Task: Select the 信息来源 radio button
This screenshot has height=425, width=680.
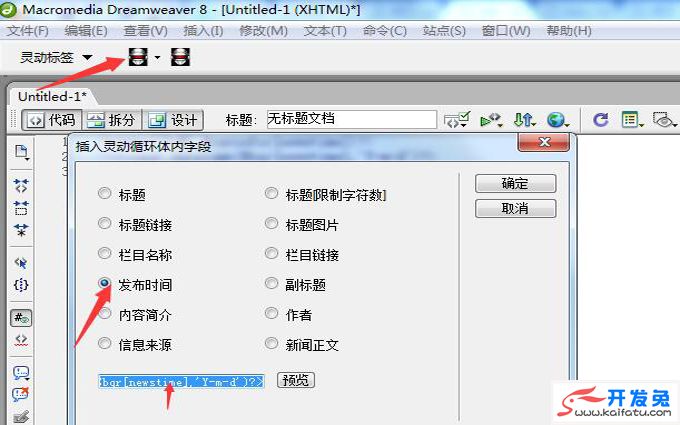Action: point(104,343)
